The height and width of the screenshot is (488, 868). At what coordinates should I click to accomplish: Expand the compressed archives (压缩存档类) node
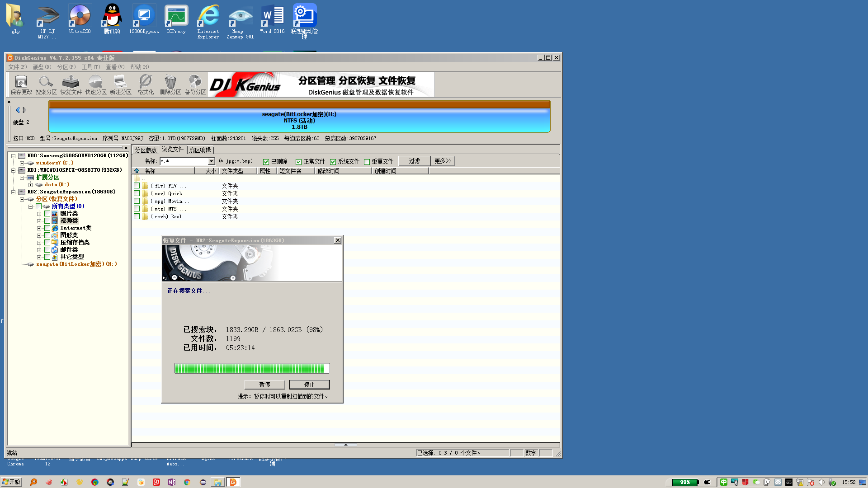tap(39, 243)
